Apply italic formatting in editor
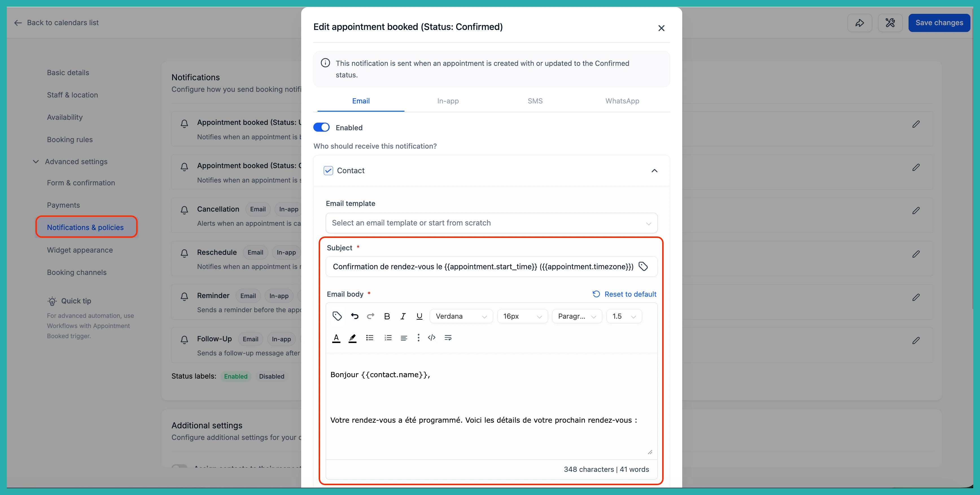The image size is (980, 495). 403,316
